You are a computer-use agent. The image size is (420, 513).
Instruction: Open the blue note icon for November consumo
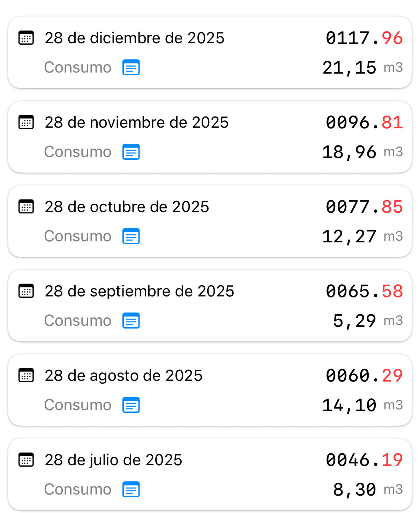click(131, 152)
